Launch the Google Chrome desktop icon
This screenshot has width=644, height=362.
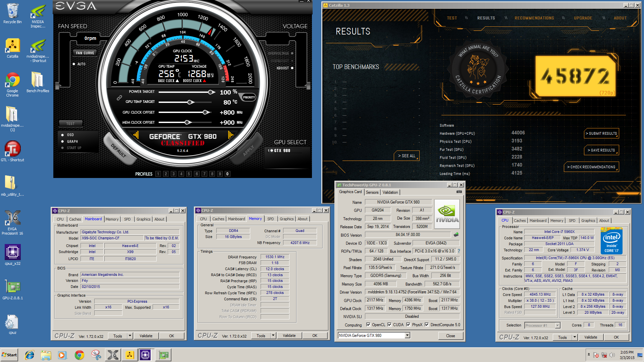(x=12, y=84)
